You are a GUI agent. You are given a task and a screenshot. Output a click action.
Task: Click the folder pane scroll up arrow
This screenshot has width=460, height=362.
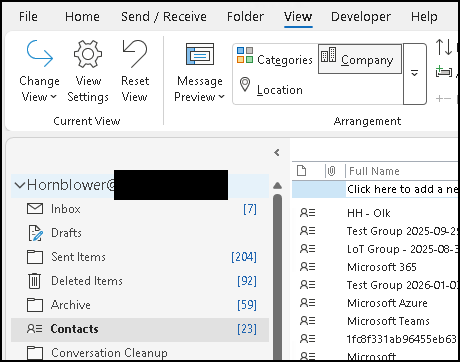point(277,186)
